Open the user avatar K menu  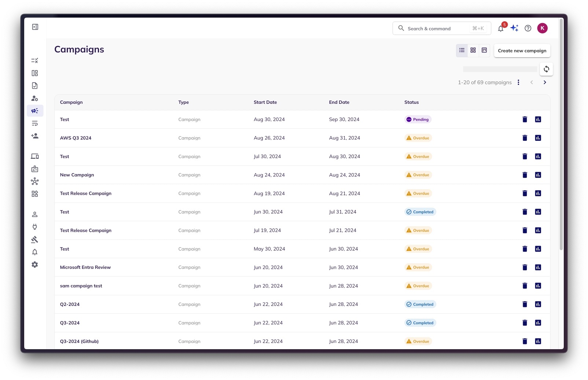pos(542,28)
